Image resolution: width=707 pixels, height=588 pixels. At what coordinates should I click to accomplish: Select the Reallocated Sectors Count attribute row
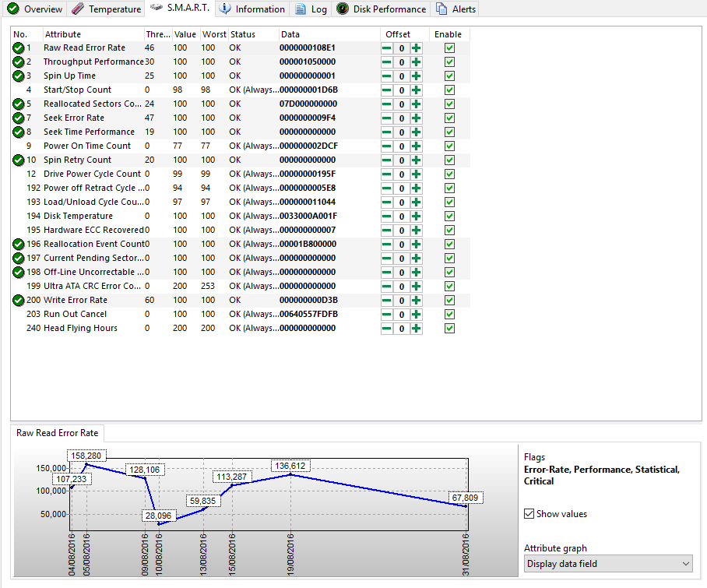click(x=241, y=104)
